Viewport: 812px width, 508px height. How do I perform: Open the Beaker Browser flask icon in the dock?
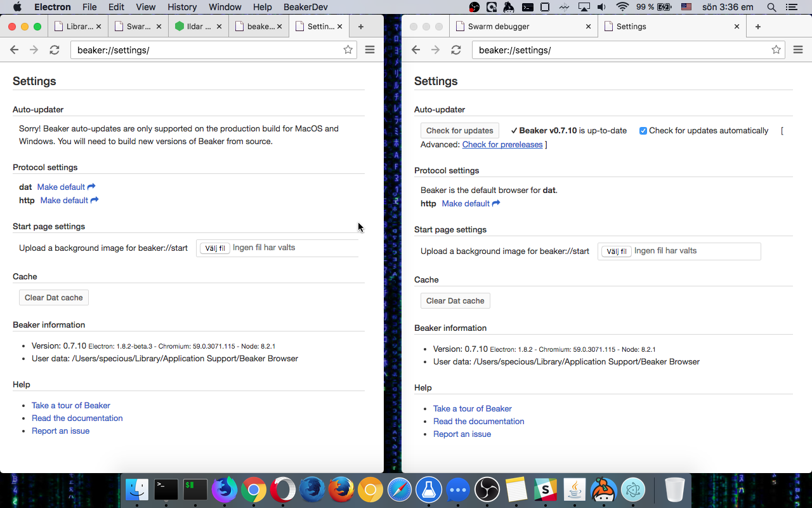(x=428, y=489)
